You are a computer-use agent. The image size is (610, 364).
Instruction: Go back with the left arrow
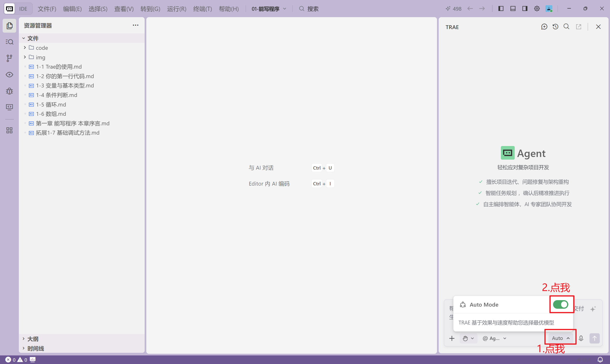pyautogui.click(x=470, y=9)
